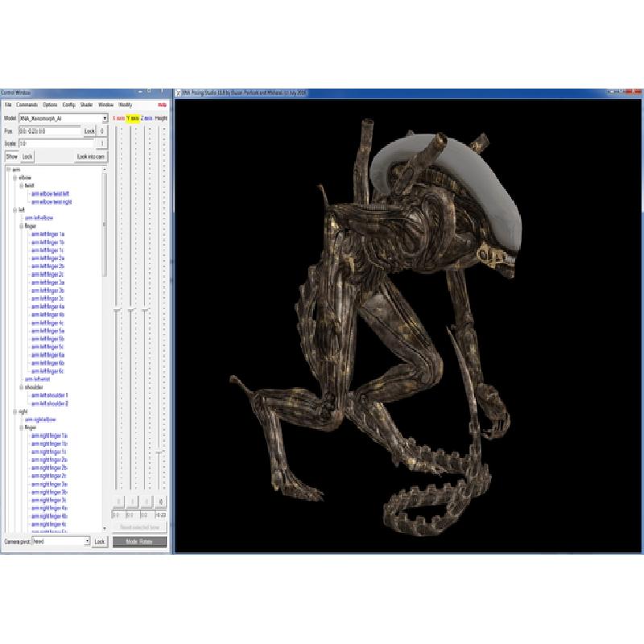Toggle the Lock button beside Camera pivot
Image resolution: width=644 pixels, height=644 pixels.
[100, 542]
